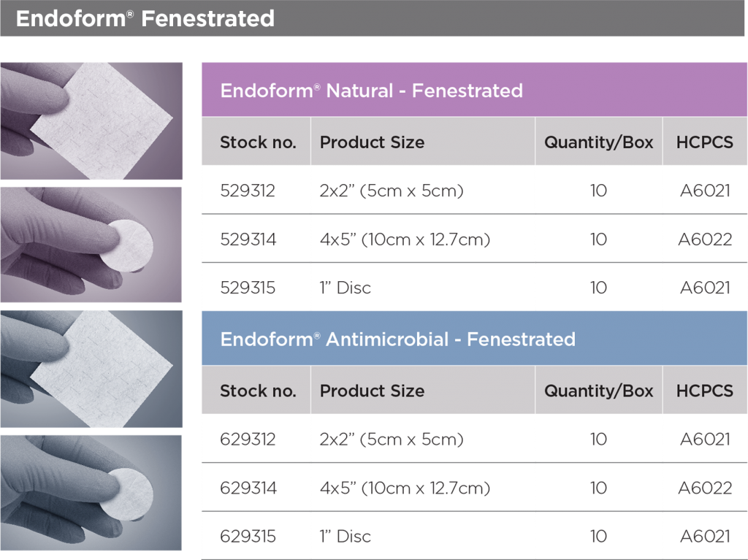Click the Natural fenestrated square dressing photo
748x560 pixels.
click(x=91, y=120)
